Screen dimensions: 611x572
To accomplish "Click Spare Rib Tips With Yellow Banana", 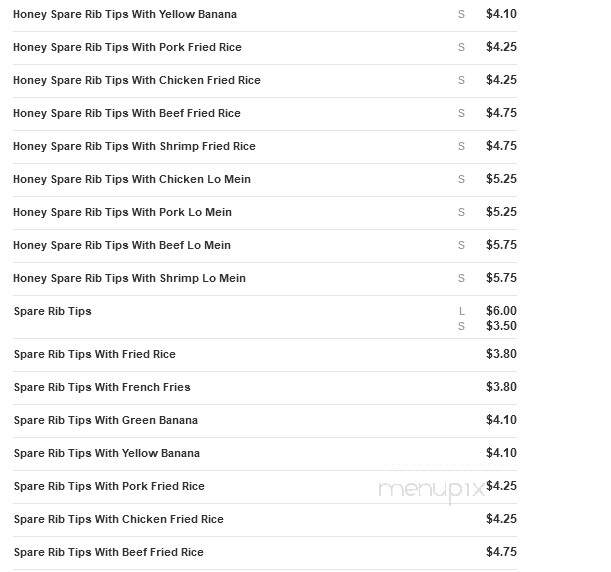I will click(x=107, y=454).
